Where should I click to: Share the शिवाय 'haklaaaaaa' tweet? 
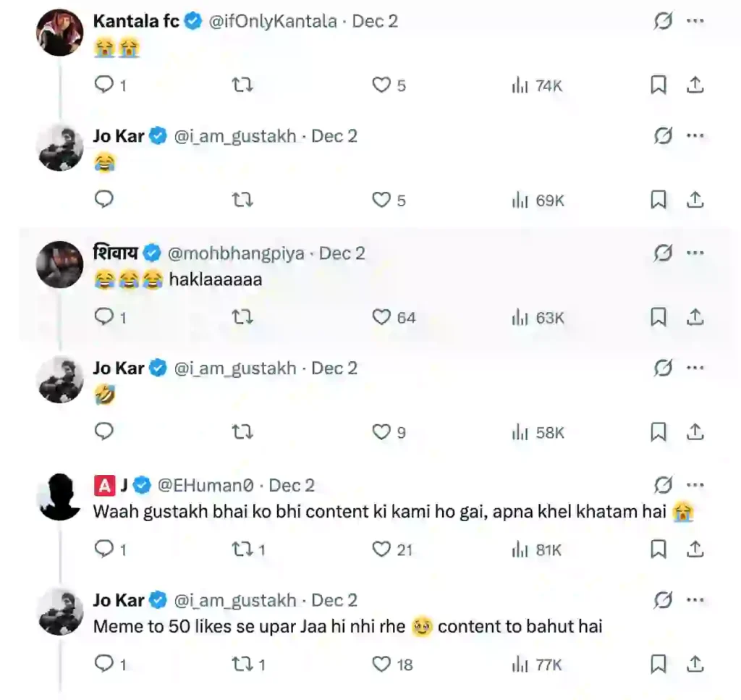pyautogui.click(x=695, y=317)
